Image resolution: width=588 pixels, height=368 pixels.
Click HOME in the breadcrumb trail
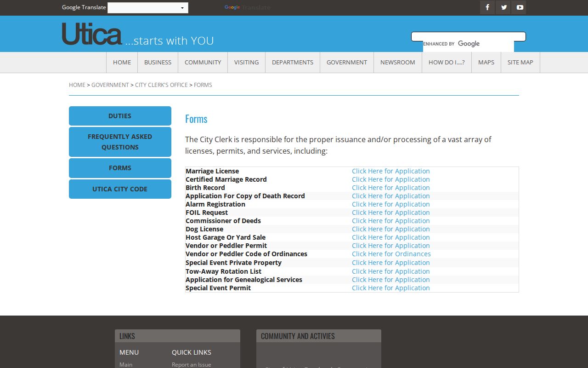tap(77, 85)
